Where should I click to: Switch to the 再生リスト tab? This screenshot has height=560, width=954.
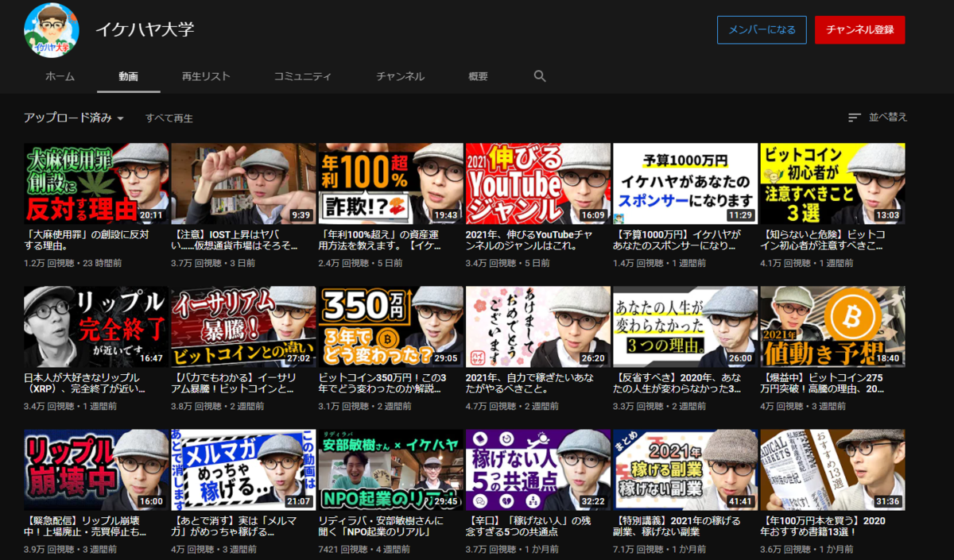pos(206,77)
